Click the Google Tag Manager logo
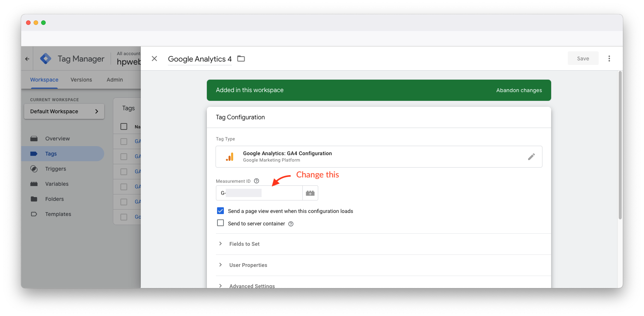Image resolution: width=644 pixels, height=316 pixels. tap(46, 59)
